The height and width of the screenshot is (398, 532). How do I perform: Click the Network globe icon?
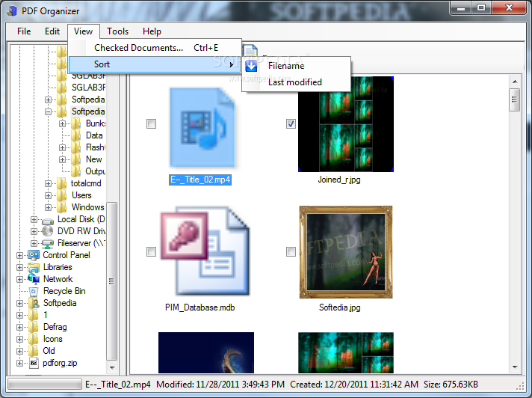point(33,279)
